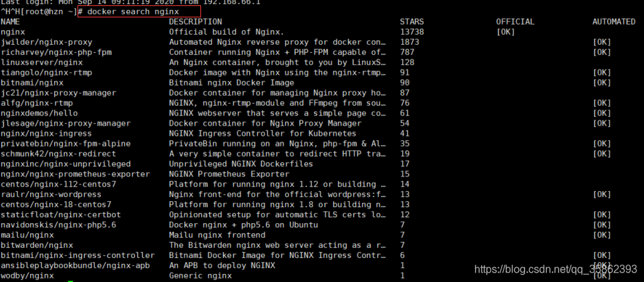Screen dimensions: 644x282
Task: Click the 787 stars value
Action: [407, 52]
